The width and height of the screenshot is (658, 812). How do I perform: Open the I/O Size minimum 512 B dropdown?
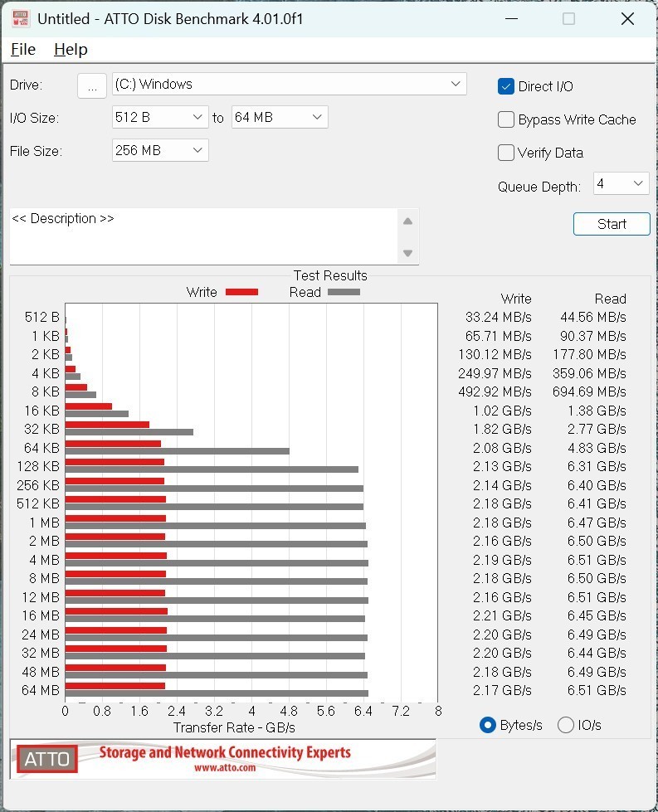tap(160, 117)
